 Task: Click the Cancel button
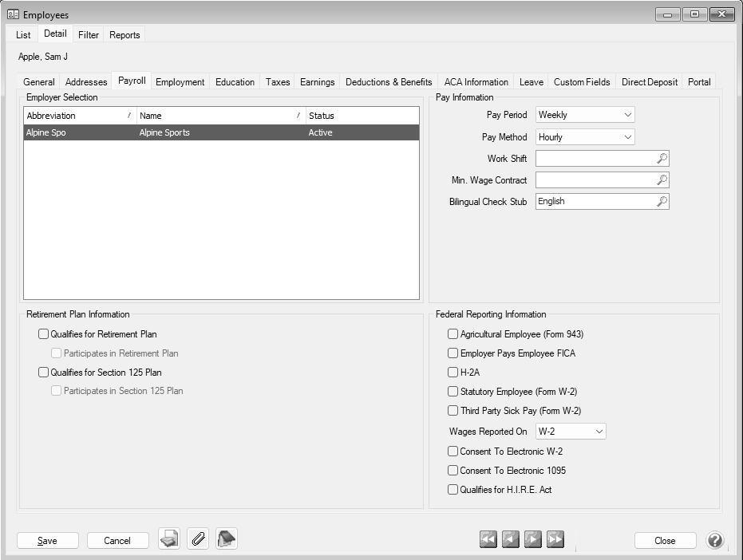pos(117,541)
